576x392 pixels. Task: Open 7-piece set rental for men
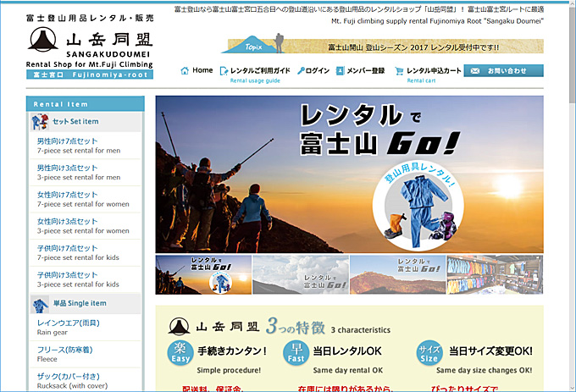pyautogui.click(x=86, y=146)
